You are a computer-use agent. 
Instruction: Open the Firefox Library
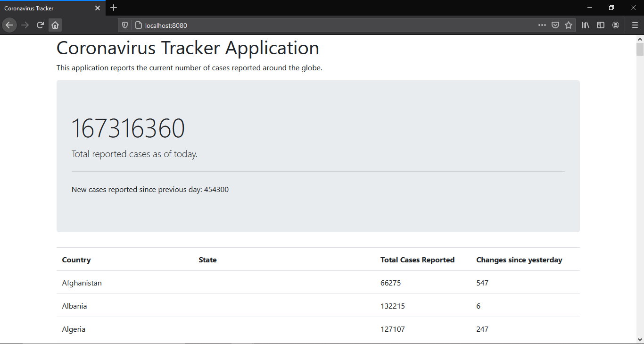point(586,25)
